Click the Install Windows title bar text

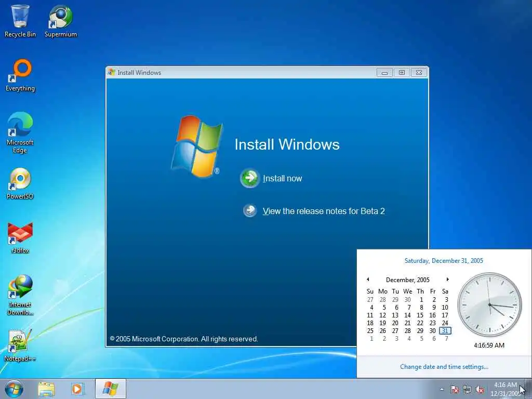tap(139, 73)
